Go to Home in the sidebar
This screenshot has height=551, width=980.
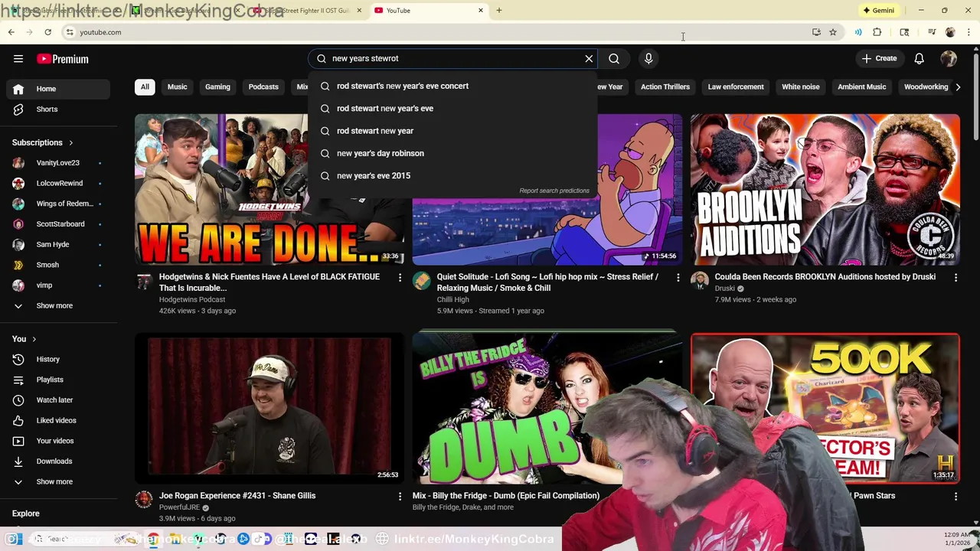[58, 89]
